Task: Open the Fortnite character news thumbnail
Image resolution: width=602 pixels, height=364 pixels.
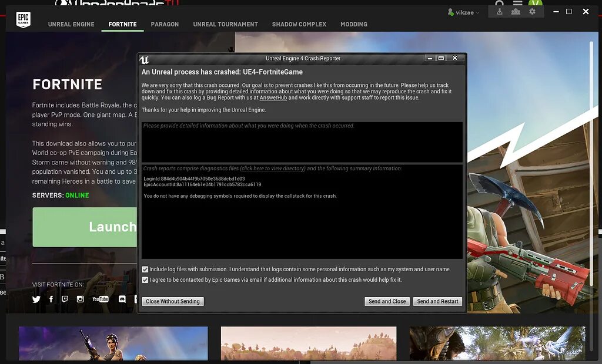Action: 113,343
